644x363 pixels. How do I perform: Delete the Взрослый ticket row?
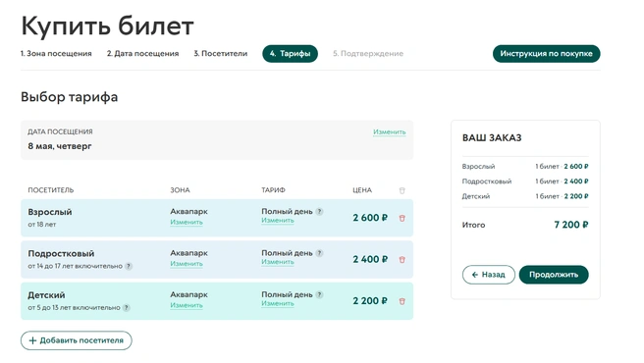pyautogui.click(x=402, y=218)
